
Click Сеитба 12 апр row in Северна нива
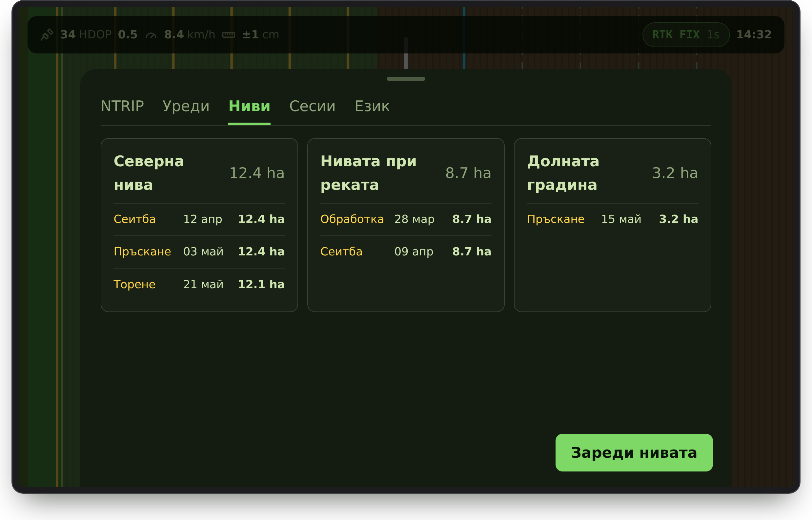click(x=199, y=219)
